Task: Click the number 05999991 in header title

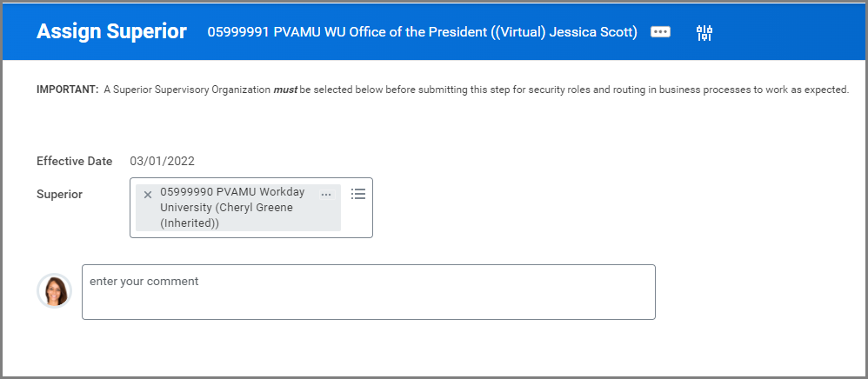Action: point(237,32)
